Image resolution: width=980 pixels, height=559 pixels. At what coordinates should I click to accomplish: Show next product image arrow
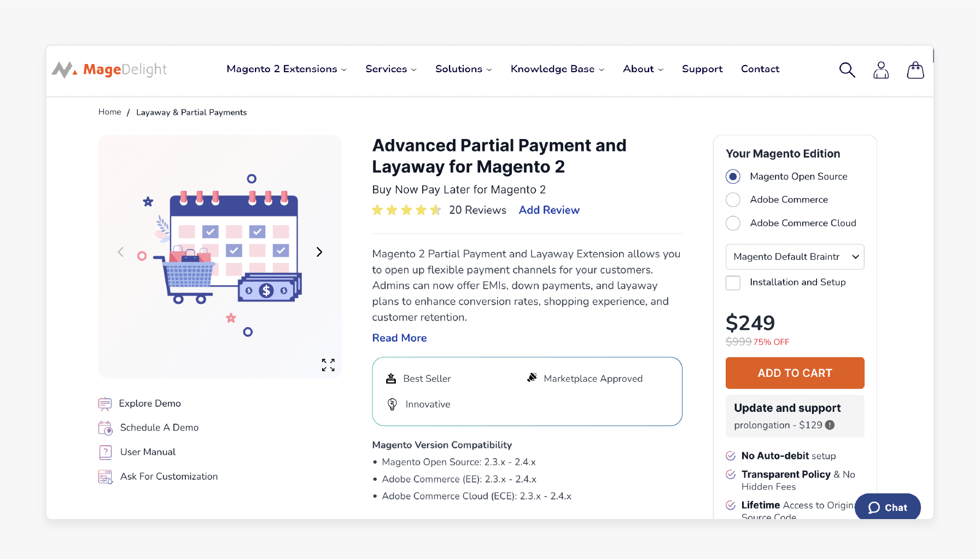point(319,252)
